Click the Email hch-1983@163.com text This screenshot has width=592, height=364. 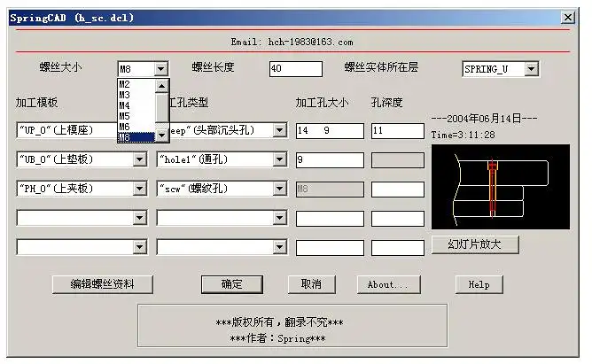(292, 42)
